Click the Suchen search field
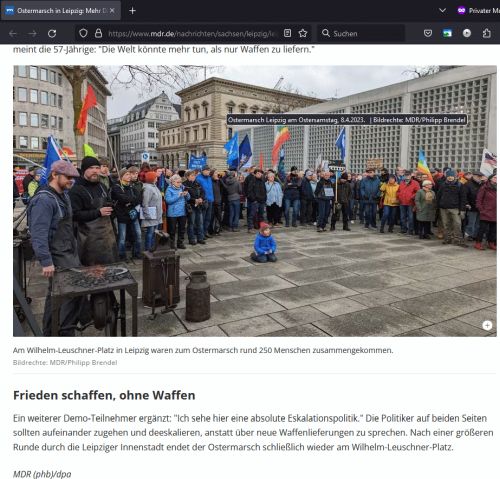This screenshot has width=500, height=479. pos(361,33)
